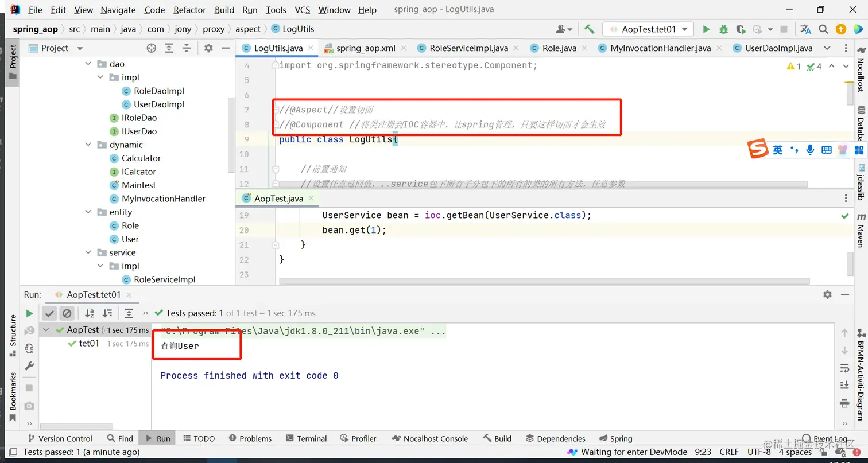Open Search Everywhere magnifier icon
The width and height of the screenshot is (868, 463).
click(823, 29)
